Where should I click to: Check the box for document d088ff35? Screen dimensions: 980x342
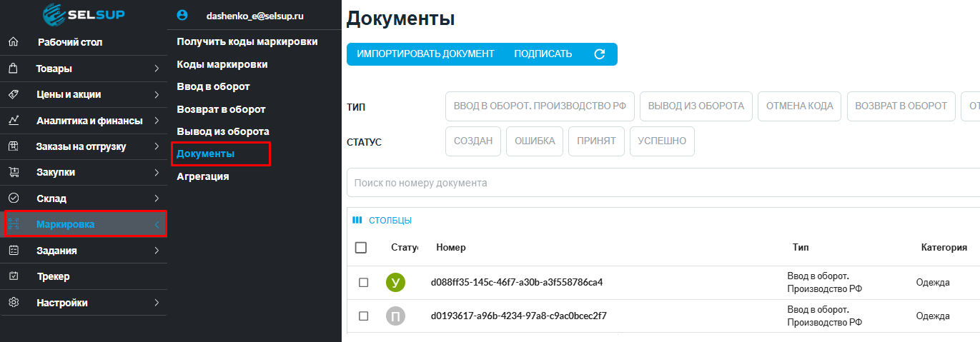click(x=363, y=283)
